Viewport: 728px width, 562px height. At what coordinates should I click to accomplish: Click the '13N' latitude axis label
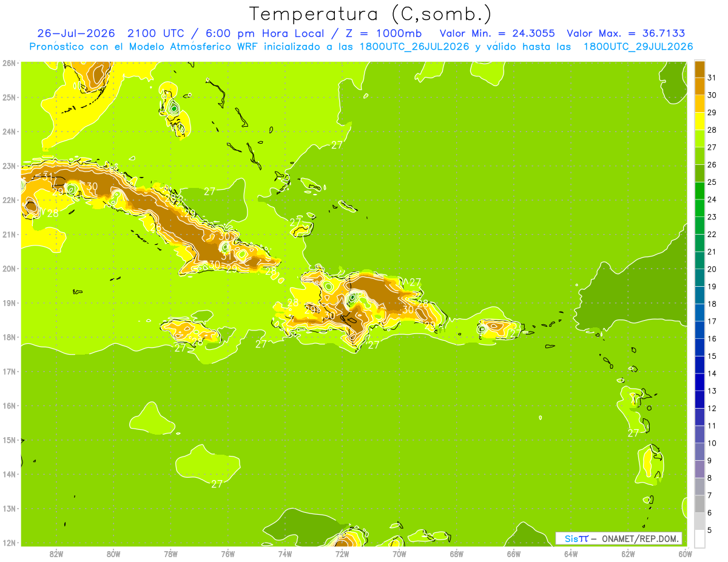pos(8,509)
